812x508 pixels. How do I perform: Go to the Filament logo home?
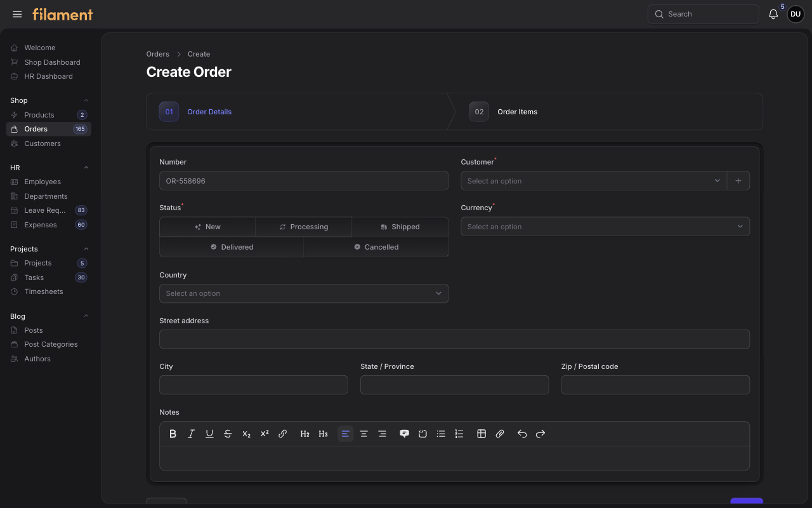(x=63, y=14)
